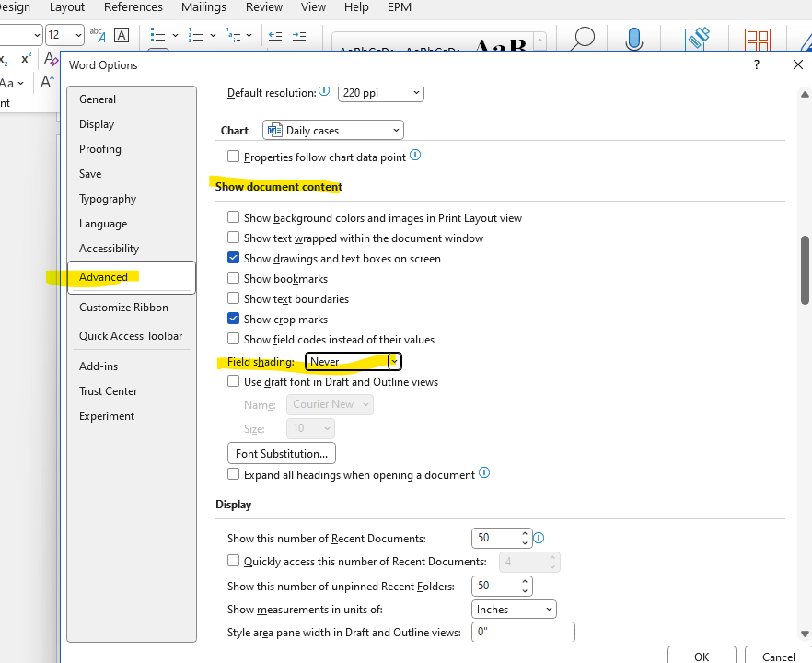Uncheck Show crop marks
The width and height of the screenshot is (812, 663).
pyautogui.click(x=234, y=318)
